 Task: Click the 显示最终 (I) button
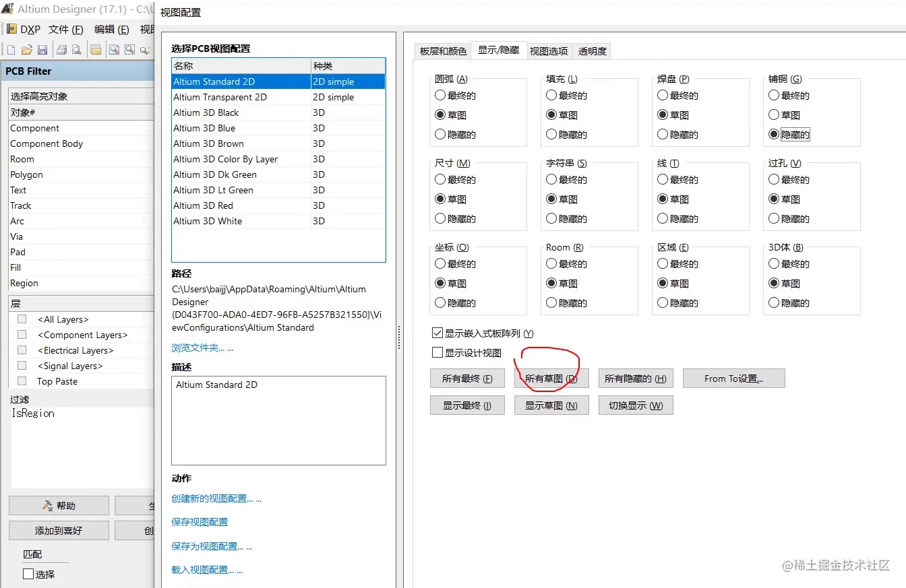coord(467,405)
